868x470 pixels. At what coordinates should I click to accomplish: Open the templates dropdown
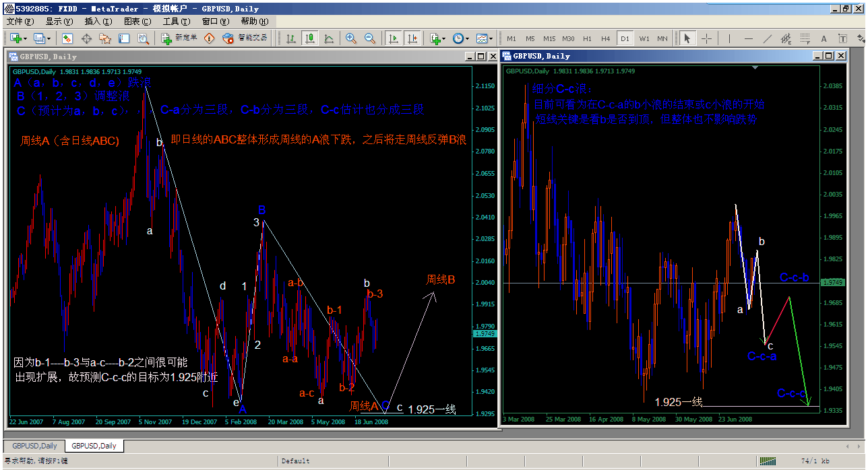click(485, 38)
